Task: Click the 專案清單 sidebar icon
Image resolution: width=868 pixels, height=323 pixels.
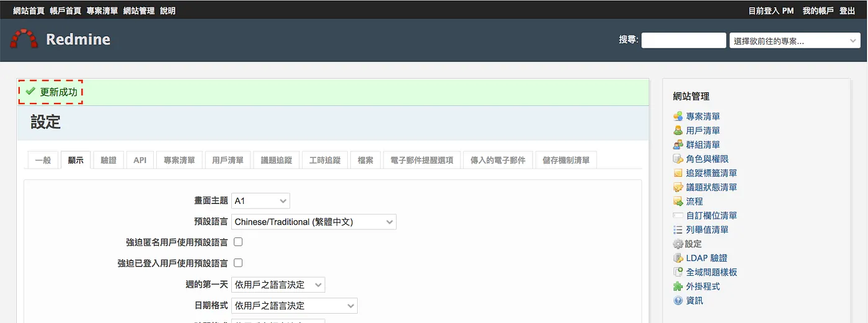Action: (x=678, y=117)
